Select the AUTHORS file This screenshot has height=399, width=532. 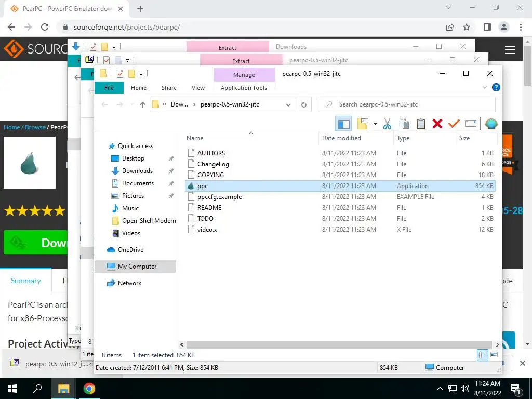(340, 153)
